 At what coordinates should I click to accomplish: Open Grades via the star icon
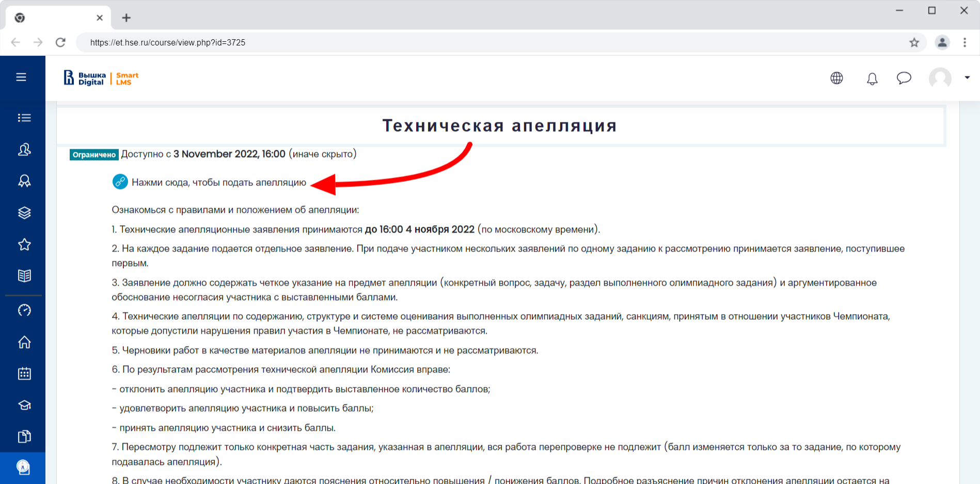(24, 244)
